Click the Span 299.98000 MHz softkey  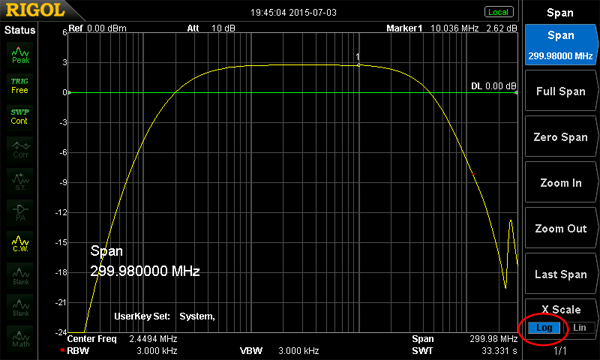point(561,45)
